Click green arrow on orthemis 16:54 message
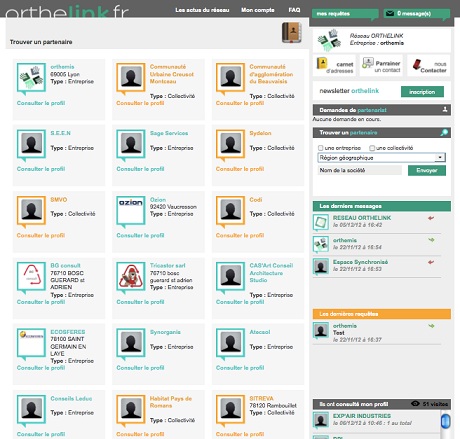The height and width of the screenshot is (439, 460). [x=431, y=240]
